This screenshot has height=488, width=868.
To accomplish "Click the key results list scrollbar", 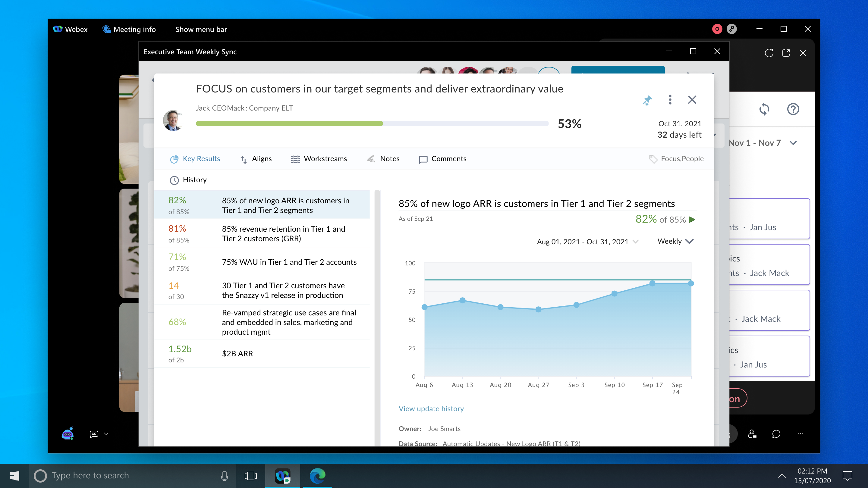I will tap(377, 318).
